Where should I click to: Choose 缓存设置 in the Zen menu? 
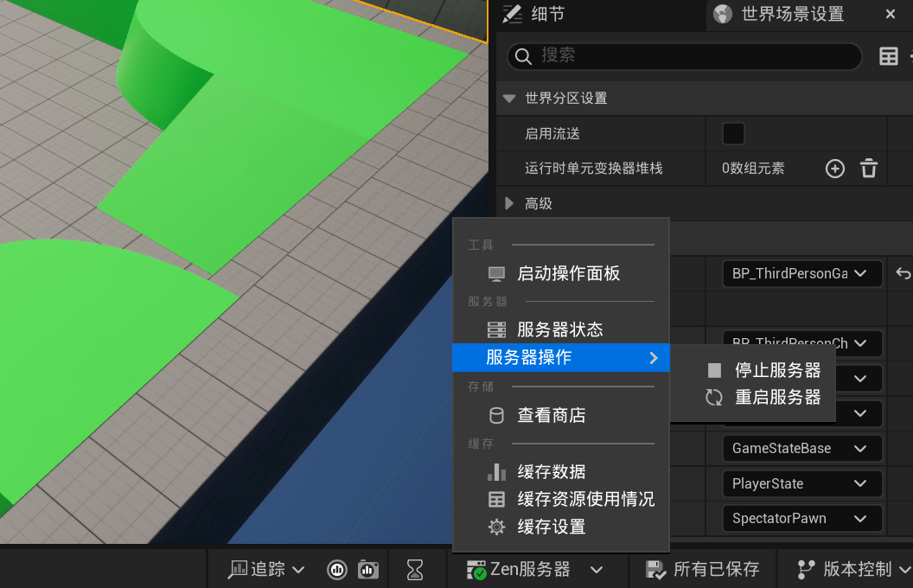coord(551,527)
